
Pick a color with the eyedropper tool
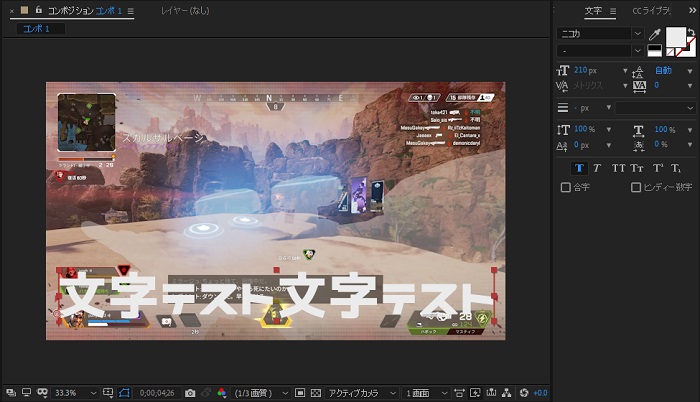[654, 34]
